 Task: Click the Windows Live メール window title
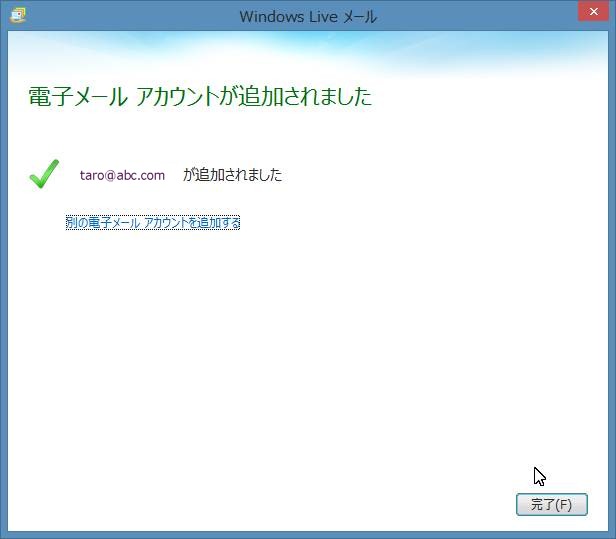point(308,16)
